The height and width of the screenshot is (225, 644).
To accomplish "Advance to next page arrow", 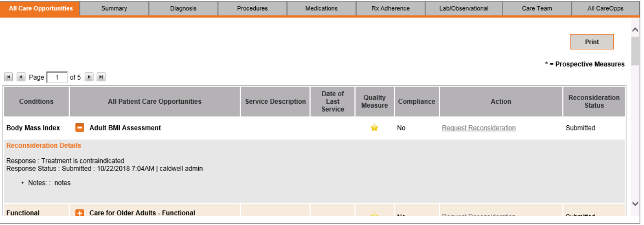I will [89, 77].
